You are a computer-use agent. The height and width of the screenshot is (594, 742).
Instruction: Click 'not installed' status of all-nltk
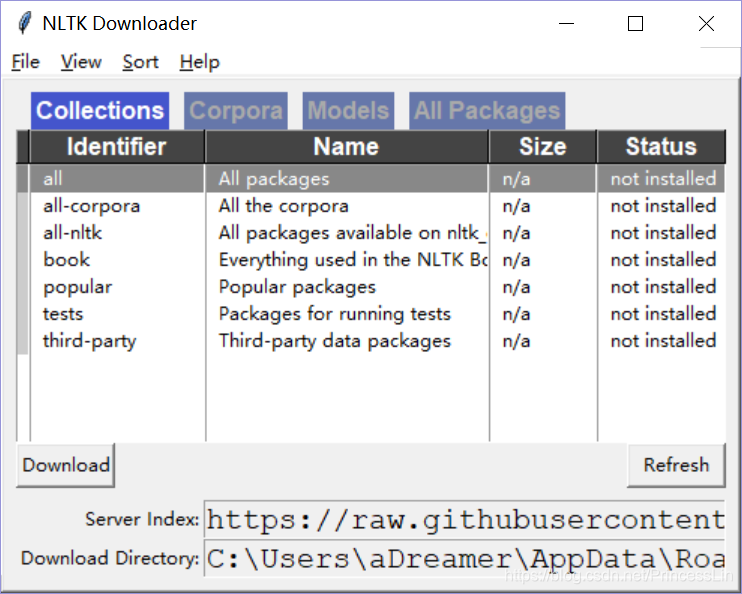pos(663,233)
